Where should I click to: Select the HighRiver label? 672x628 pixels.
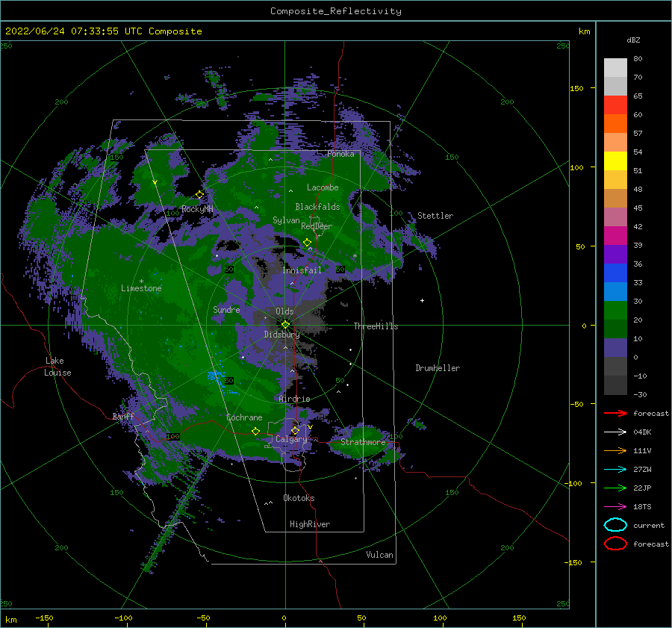tap(310, 524)
